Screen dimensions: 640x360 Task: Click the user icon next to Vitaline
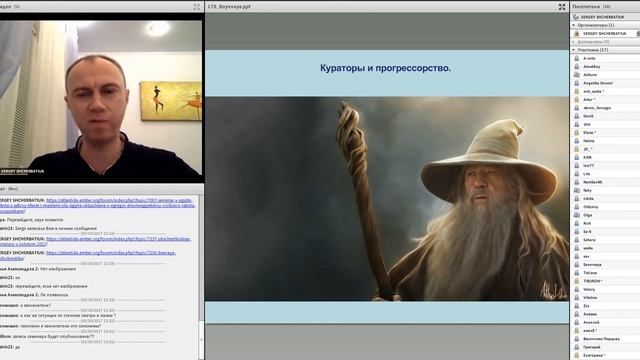[x=577, y=298]
